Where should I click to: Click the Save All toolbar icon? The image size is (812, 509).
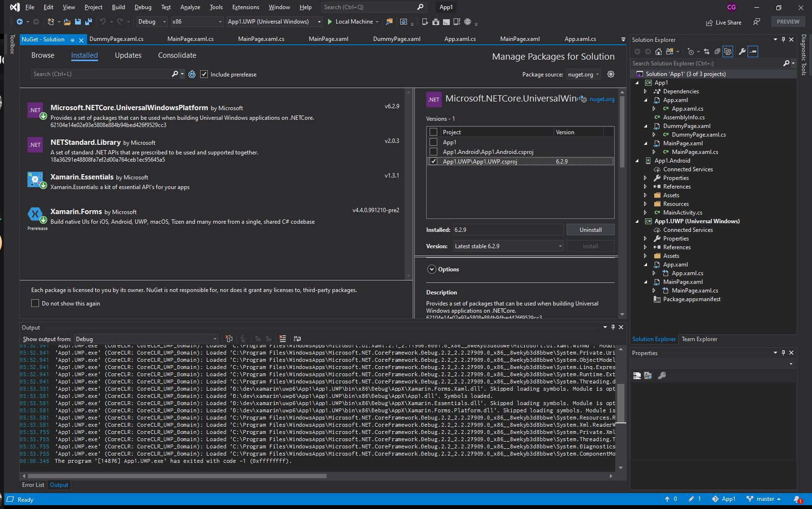(88, 22)
